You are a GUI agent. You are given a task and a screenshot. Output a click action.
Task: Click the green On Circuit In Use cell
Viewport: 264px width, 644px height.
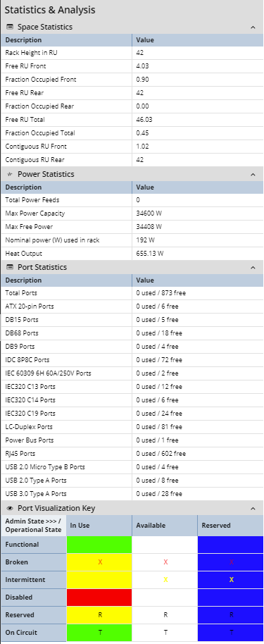[99, 633]
